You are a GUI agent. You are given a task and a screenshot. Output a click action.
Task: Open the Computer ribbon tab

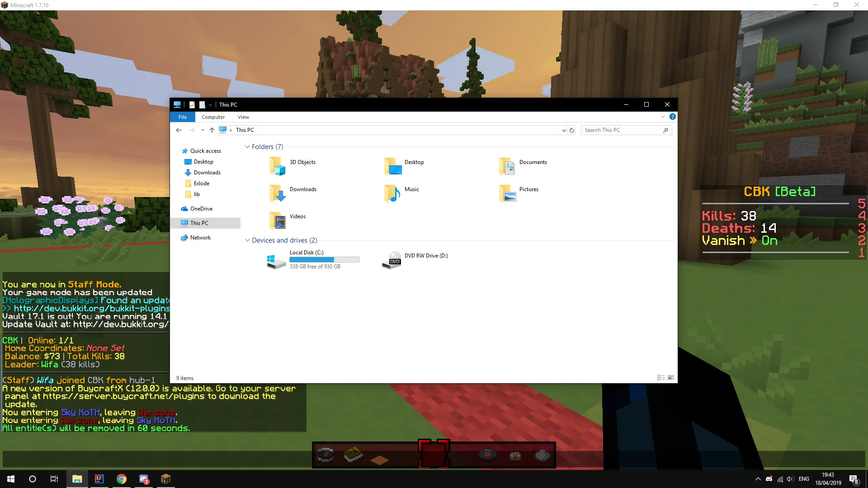click(x=213, y=117)
